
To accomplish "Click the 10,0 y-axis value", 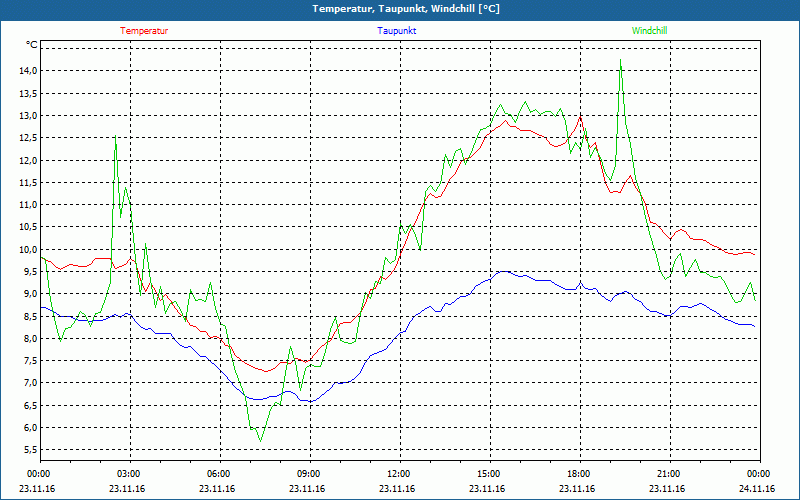I will [29, 249].
